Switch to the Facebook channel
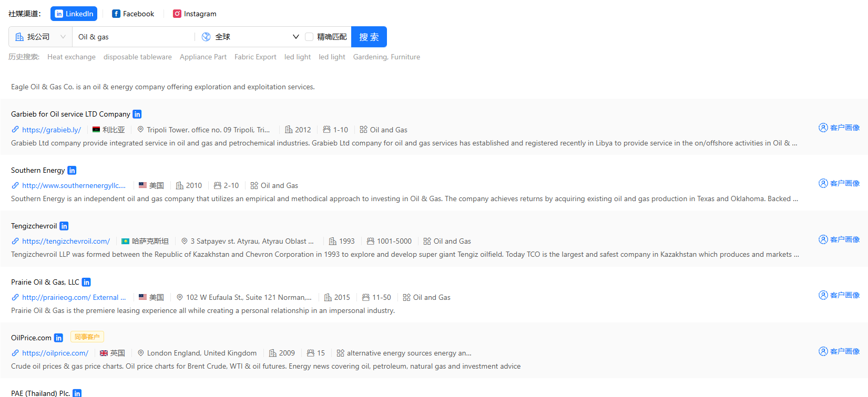 [133, 14]
